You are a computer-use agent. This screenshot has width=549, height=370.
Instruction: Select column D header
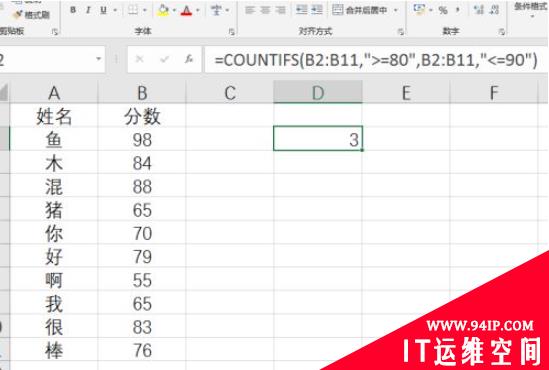(318, 92)
